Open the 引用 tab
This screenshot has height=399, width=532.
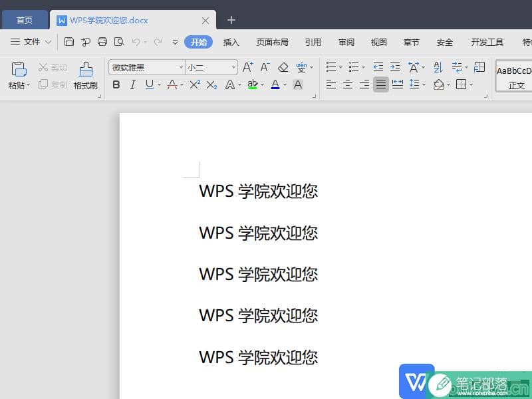pyautogui.click(x=313, y=42)
